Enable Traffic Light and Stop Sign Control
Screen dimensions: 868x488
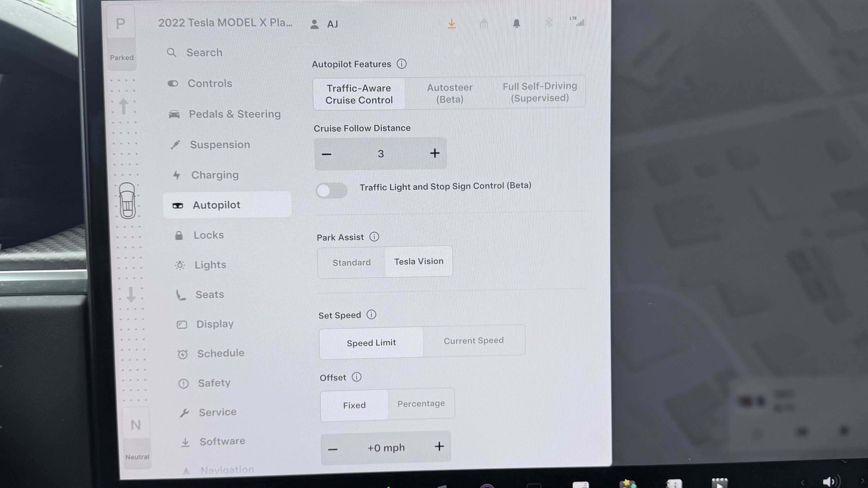[332, 191]
